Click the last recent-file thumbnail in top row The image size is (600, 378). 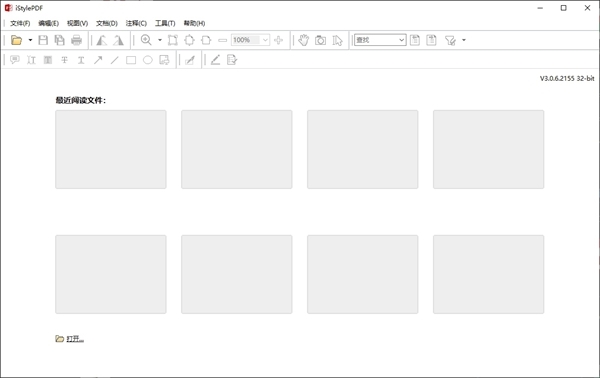488,149
